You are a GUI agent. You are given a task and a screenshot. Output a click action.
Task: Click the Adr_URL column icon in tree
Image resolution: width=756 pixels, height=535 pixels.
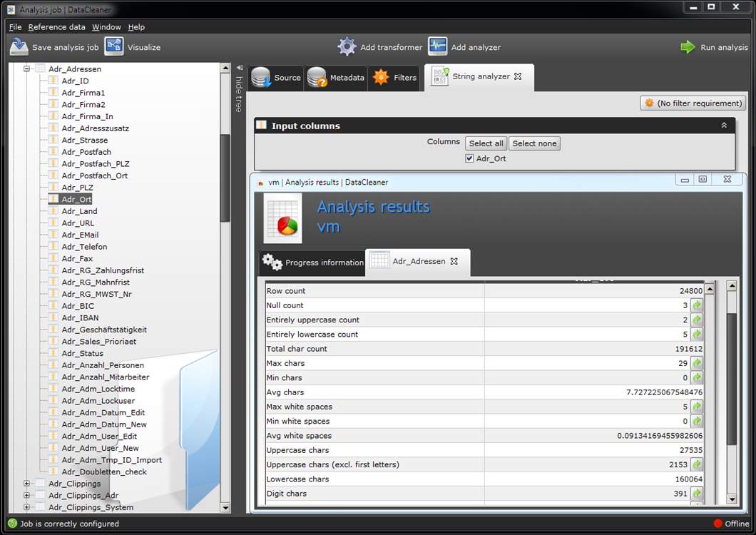[53, 223]
